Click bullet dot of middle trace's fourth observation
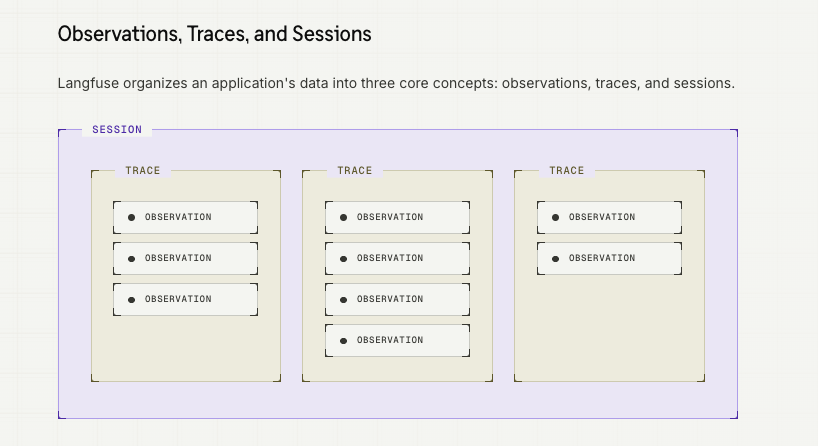Screen dimensions: 818x446 pyautogui.click(x=343, y=341)
